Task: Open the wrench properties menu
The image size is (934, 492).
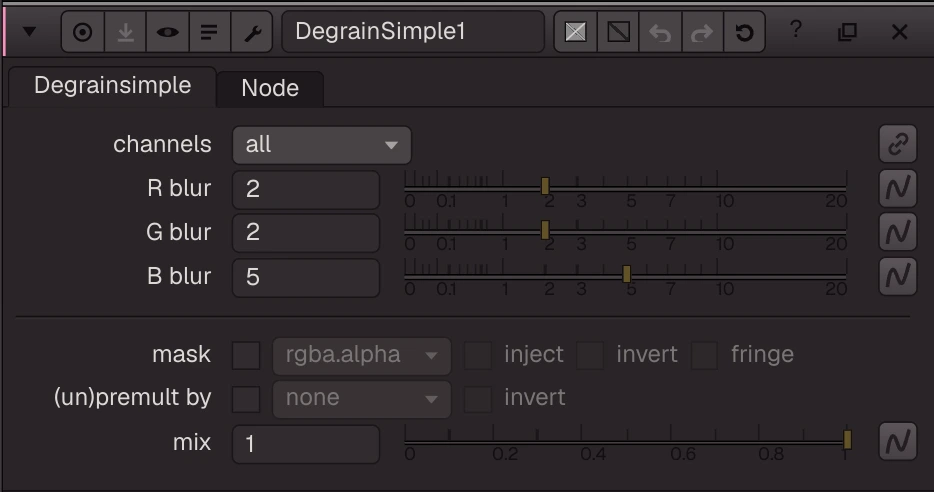Action: (252, 32)
